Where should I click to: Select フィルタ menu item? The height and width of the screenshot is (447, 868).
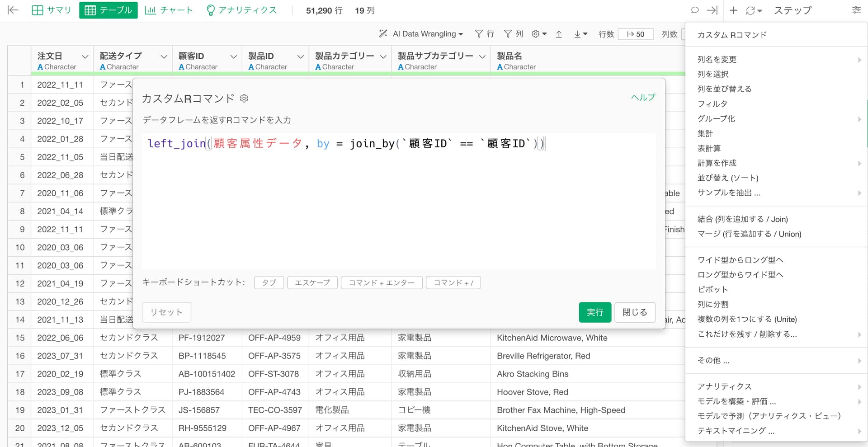click(x=776, y=104)
